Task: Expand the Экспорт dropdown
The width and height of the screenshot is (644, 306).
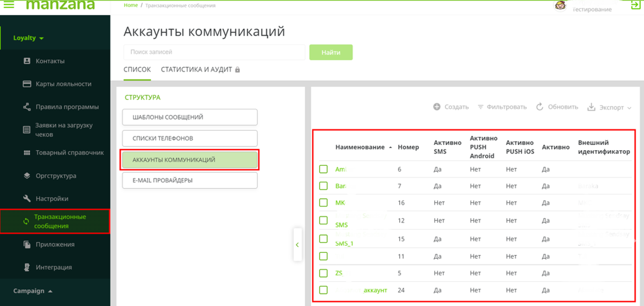Action: [609, 107]
